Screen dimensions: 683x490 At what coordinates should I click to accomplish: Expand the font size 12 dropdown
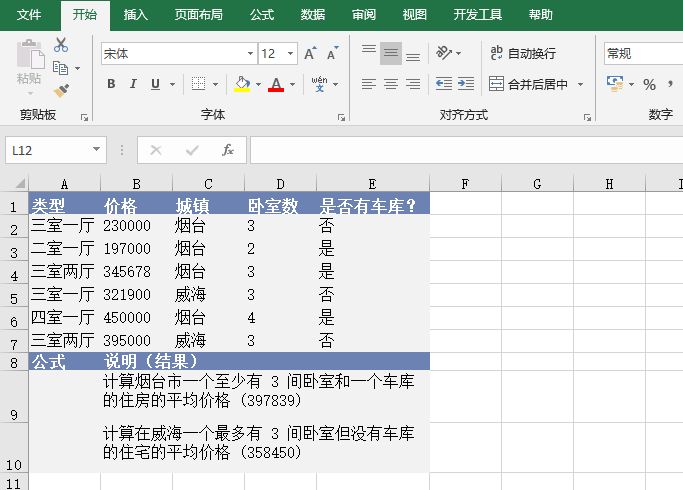291,53
